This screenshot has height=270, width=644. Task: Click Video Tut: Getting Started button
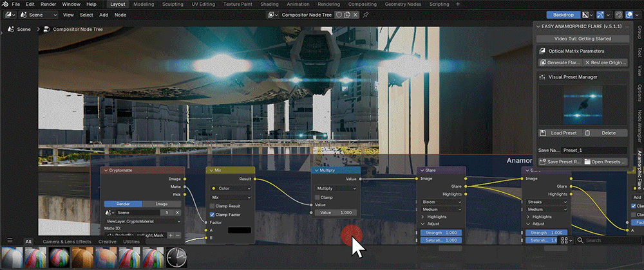coord(582,39)
